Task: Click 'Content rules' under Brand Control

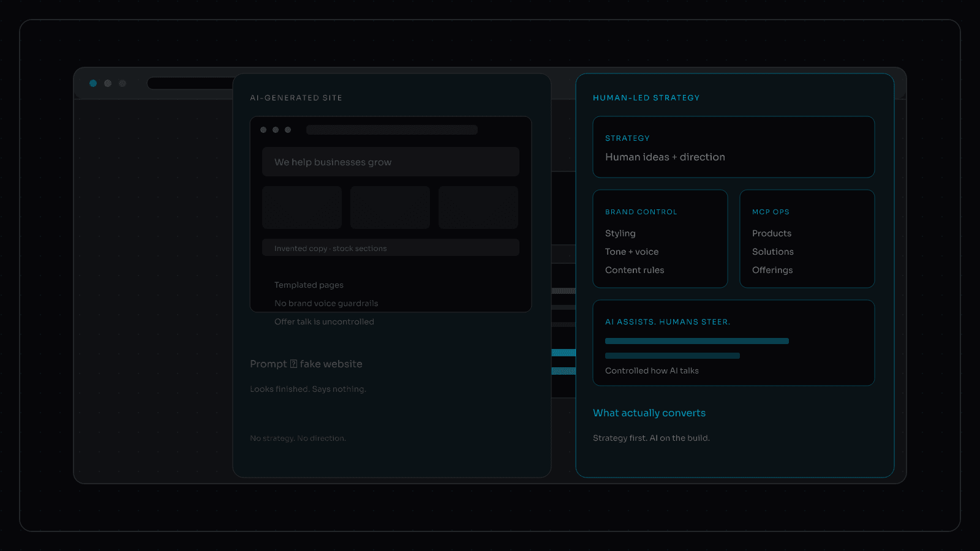Action: click(x=635, y=270)
